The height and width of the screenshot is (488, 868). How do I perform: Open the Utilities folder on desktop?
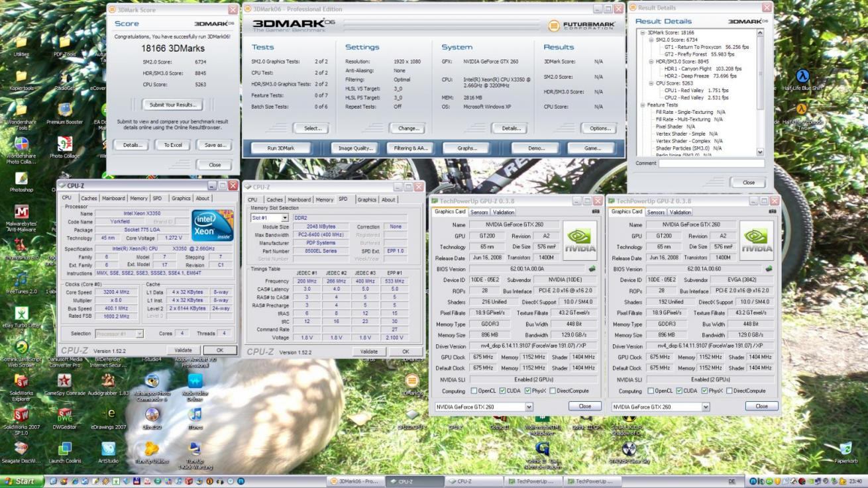point(21,46)
